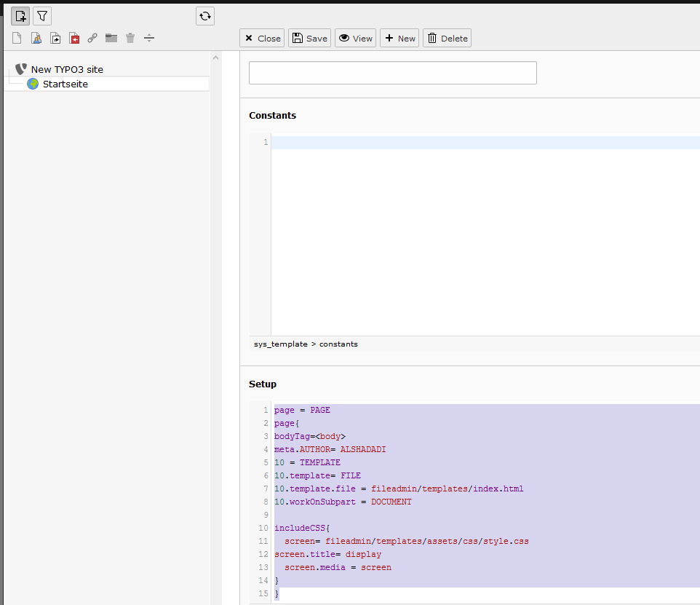
Task: Open the Startseite page in tree
Action: 65,84
